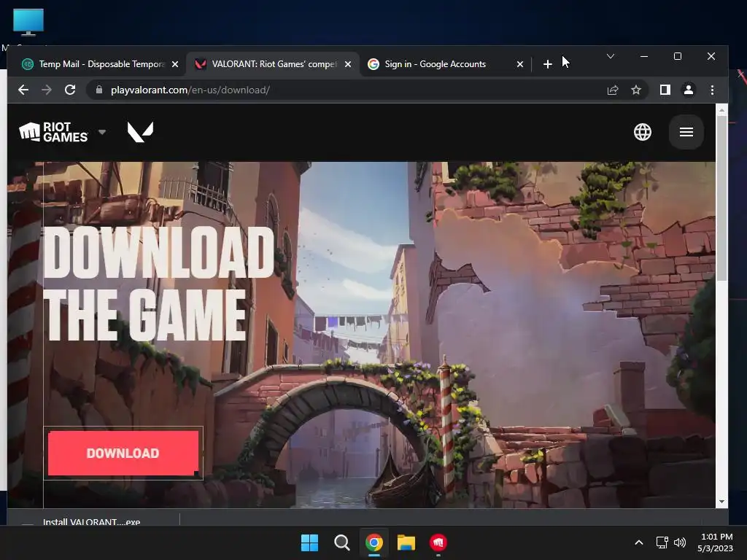Close the Temp Mail tab

click(x=175, y=64)
